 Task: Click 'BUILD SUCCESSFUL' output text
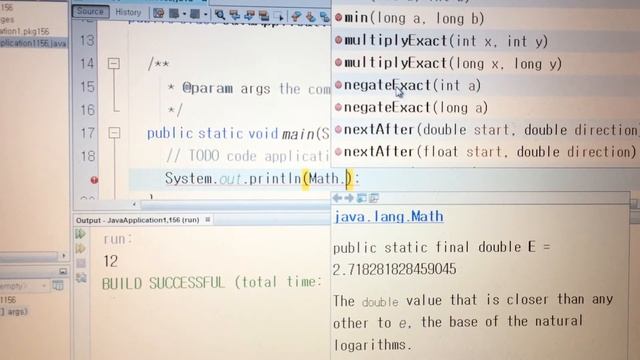tap(163, 282)
